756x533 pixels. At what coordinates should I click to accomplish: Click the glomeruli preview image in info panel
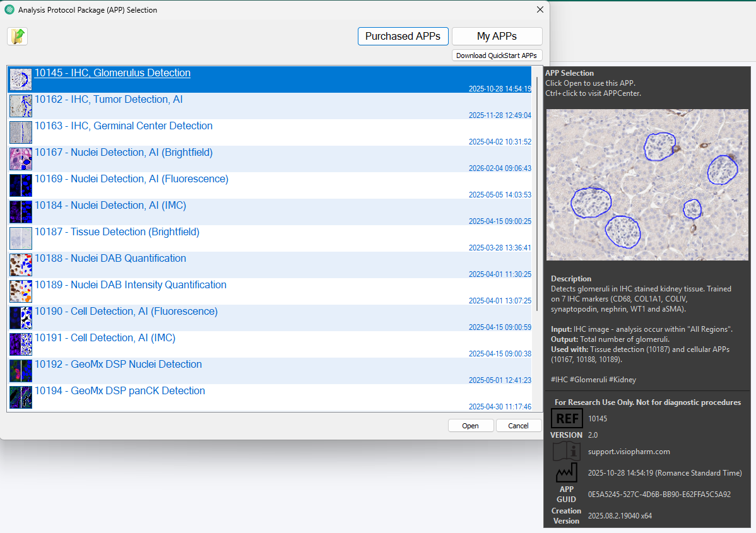point(647,185)
